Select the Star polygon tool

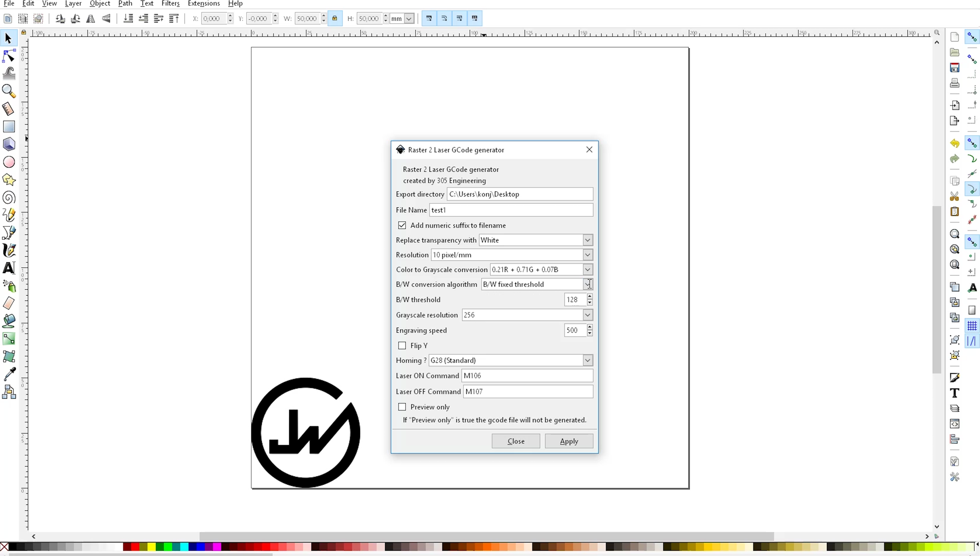tap(9, 180)
